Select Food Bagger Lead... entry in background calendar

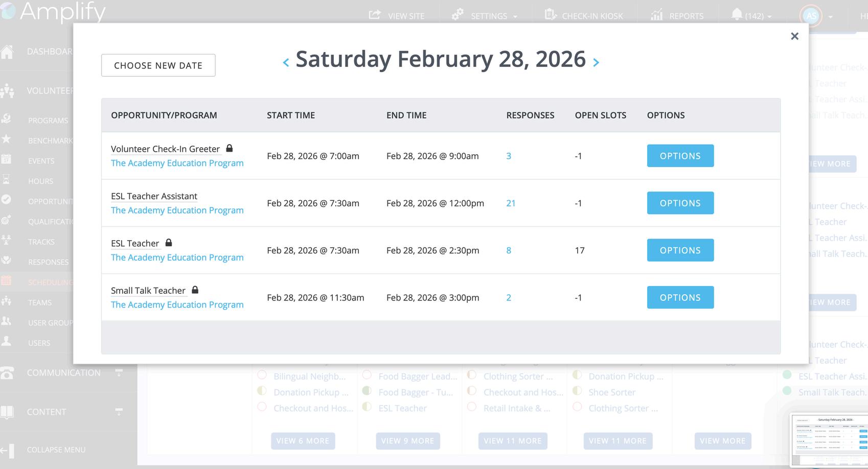(x=418, y=377)
